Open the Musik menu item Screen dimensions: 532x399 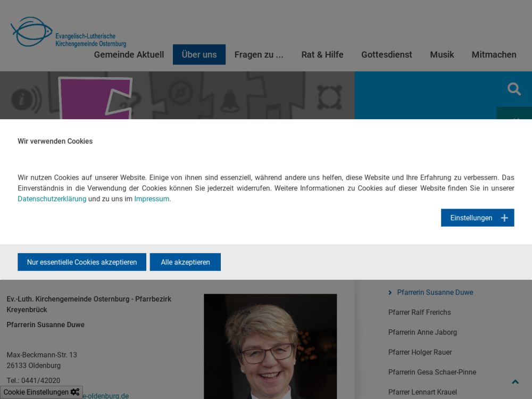coord(442,55)
